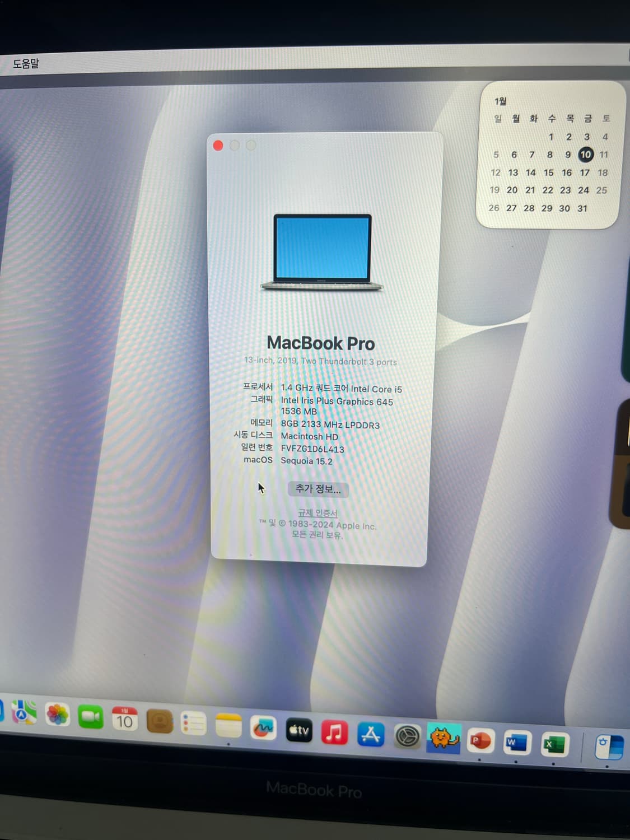Open the 도움말 menu in the menu bar
Image resolution: width=630 pixels, height=840 pixels.
click(x=26, y=64)
